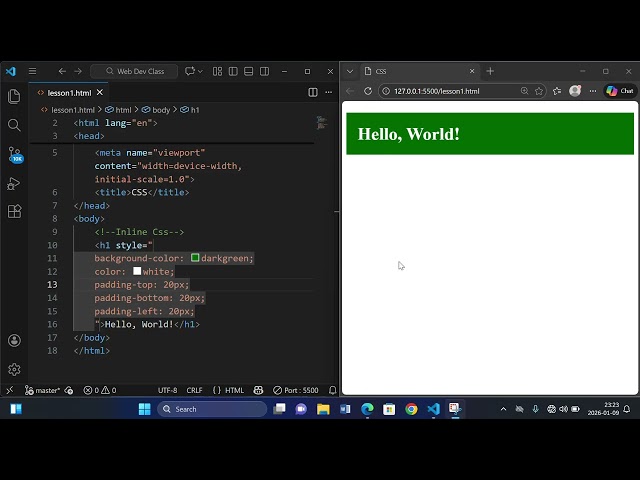Image resolution: width=640 pixels, height=480 pixels.
Task: Switch to the CSS browser tab
Action: pos(410,71)
